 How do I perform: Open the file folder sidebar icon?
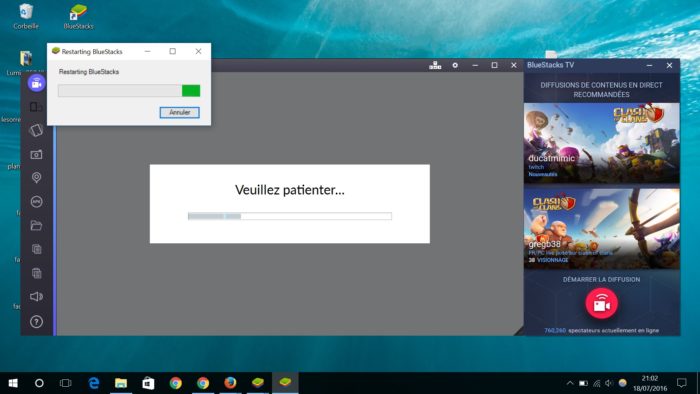click(36, 225)
